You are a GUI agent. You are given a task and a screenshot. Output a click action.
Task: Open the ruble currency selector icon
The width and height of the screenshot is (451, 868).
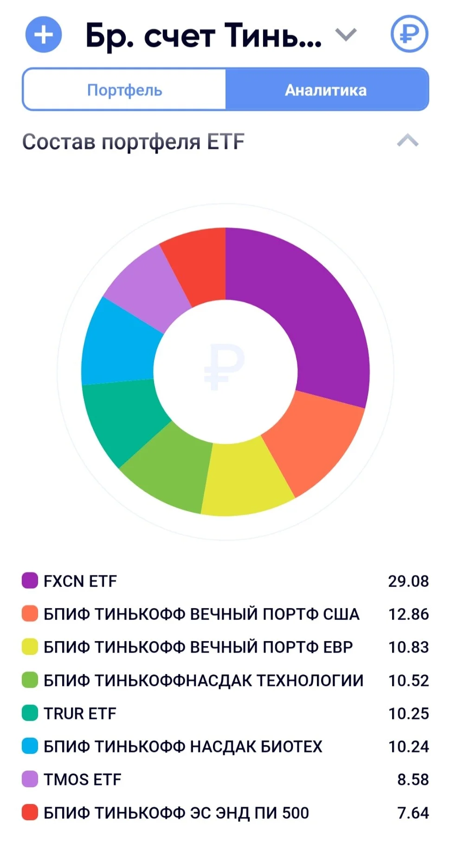coord(409,34)
